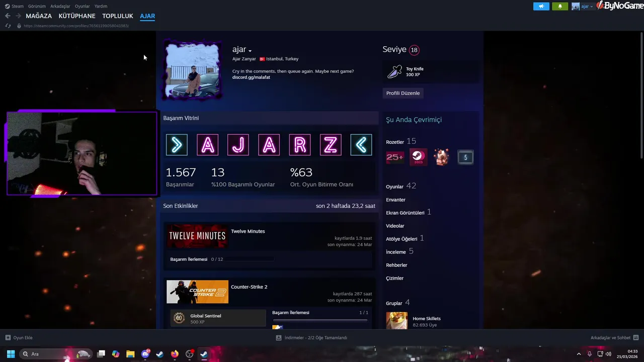Screen dimensions: 644x362
Task: Click the Oyun Ekle add game button
Action: pyautogui.click(x=19, y=338)
